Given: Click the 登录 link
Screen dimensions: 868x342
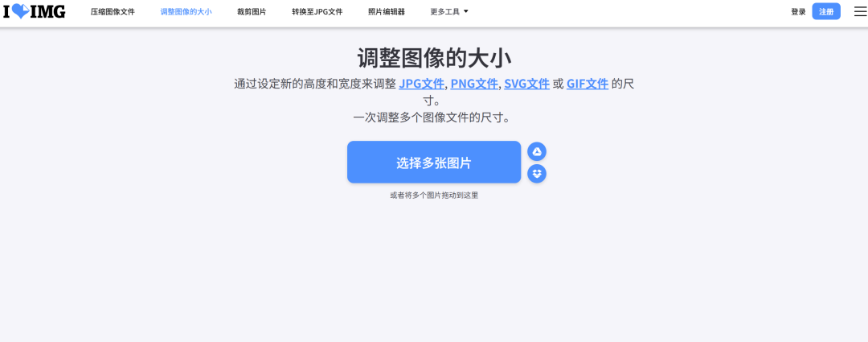Looking at the screenshot, I should coord(798,11).
